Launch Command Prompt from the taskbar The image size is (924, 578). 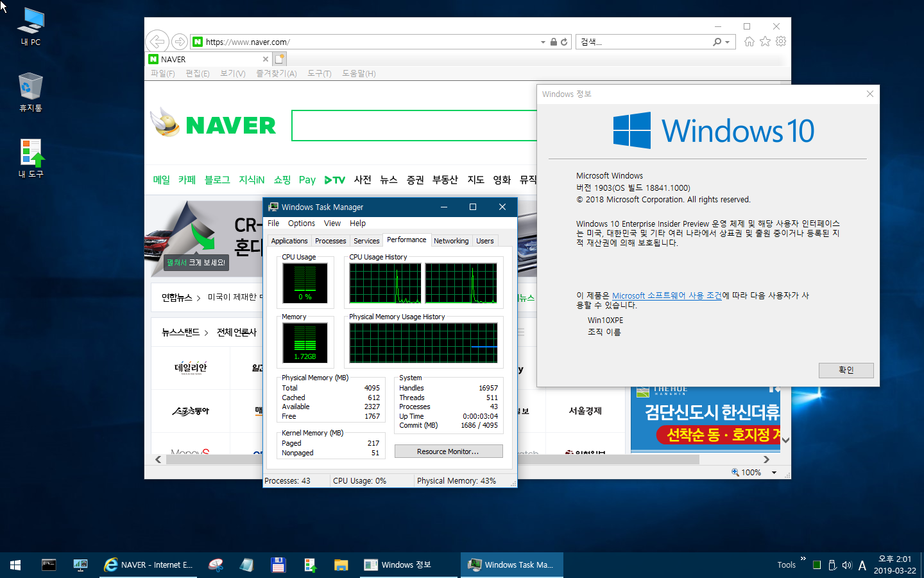(x=49, y=565)
